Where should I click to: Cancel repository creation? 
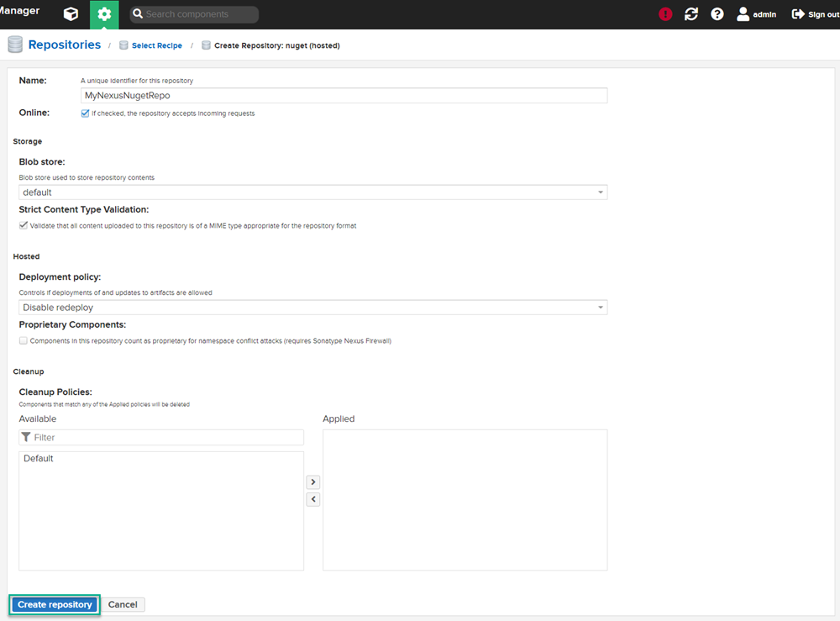pyautogui.click(x=123, y=604)
